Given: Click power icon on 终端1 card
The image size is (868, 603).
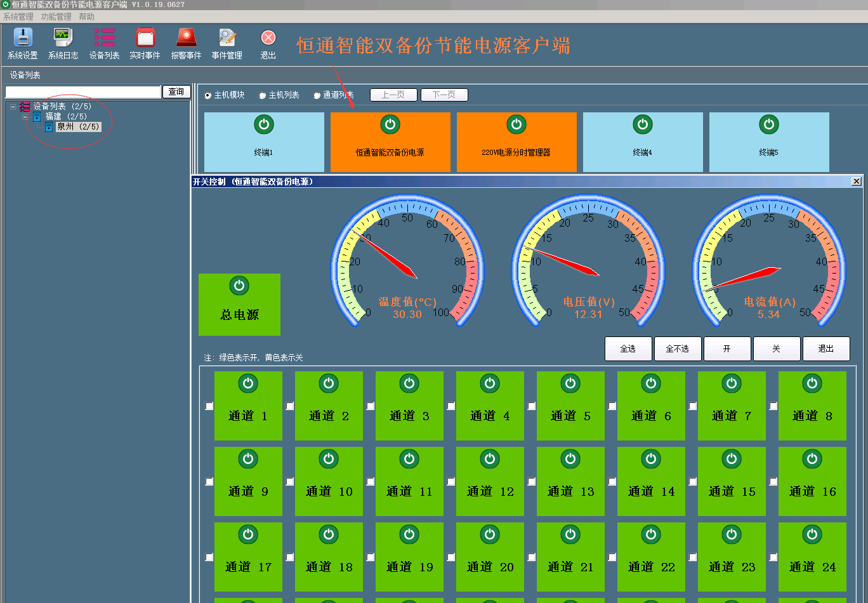Looking at the screenshot, I should tap(264, 124).
